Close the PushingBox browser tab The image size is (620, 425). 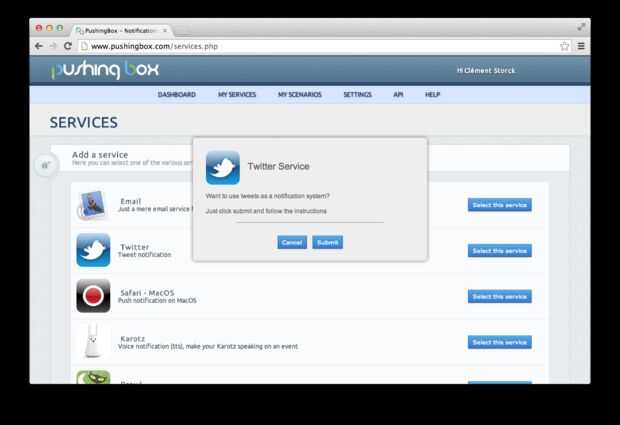[x=165, y=30]
